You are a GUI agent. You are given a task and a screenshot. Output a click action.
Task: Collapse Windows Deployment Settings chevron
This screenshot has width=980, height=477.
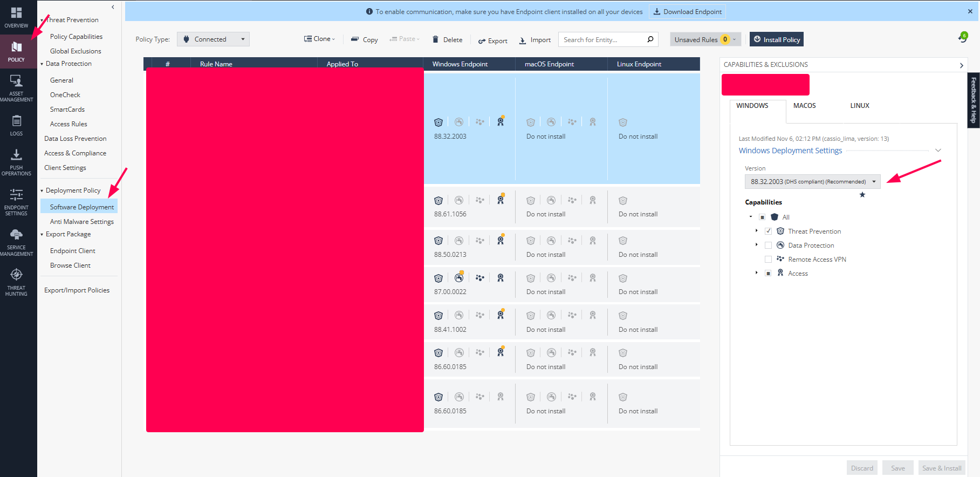(x=938, y=150)
